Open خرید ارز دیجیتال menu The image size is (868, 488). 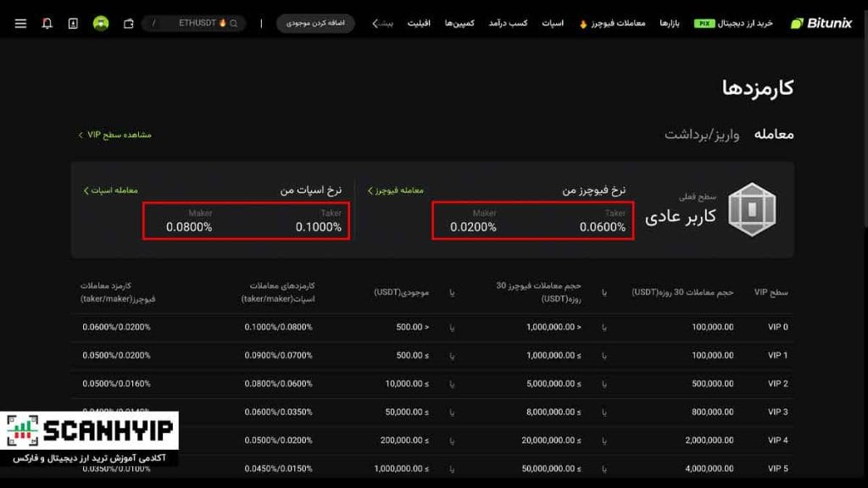744,23
